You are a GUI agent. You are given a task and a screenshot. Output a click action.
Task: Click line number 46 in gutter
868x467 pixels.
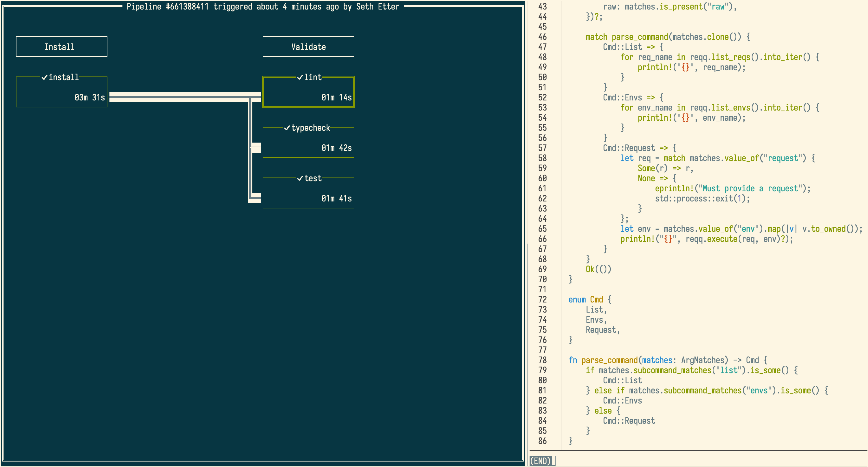[542, 37]
